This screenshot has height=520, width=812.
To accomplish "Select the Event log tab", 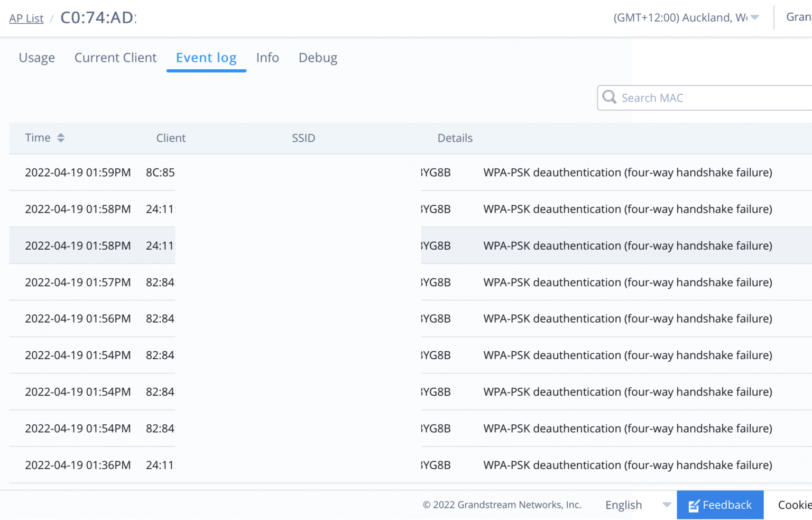I will tap(206, 58).
